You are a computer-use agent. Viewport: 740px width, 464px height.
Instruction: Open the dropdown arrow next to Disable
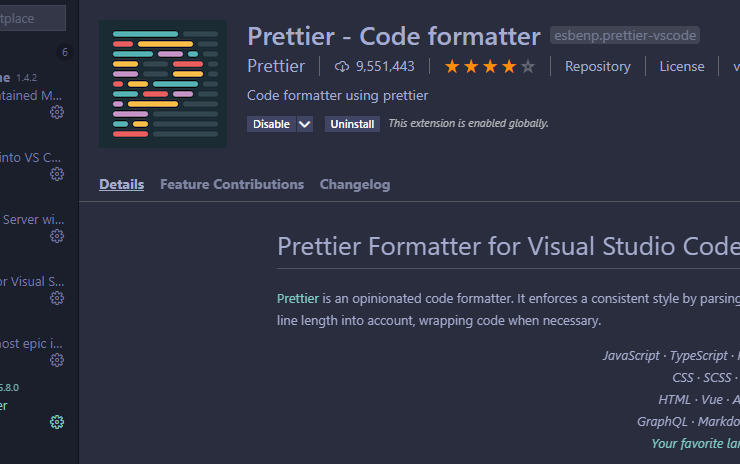305,124
